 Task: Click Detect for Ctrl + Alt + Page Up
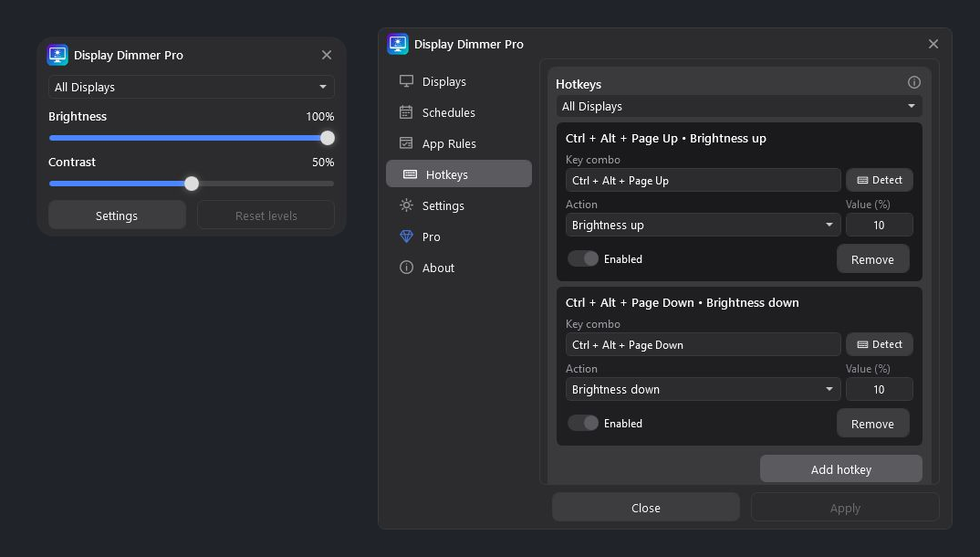coord(880,180)
